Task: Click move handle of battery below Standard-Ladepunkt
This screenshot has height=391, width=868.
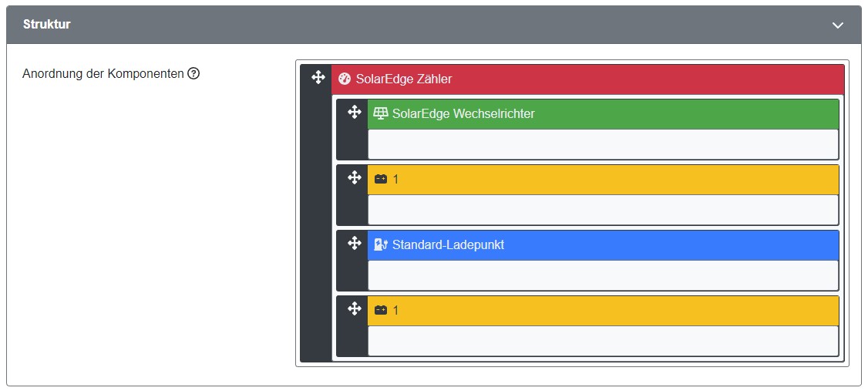Action: (x=354, y=309)
